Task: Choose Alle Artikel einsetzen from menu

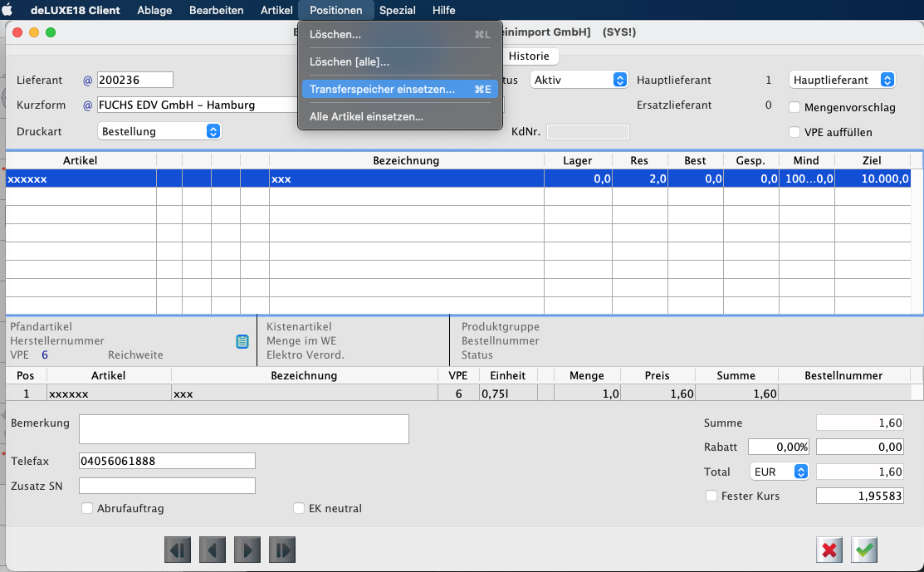Action: tap(366, 117)
